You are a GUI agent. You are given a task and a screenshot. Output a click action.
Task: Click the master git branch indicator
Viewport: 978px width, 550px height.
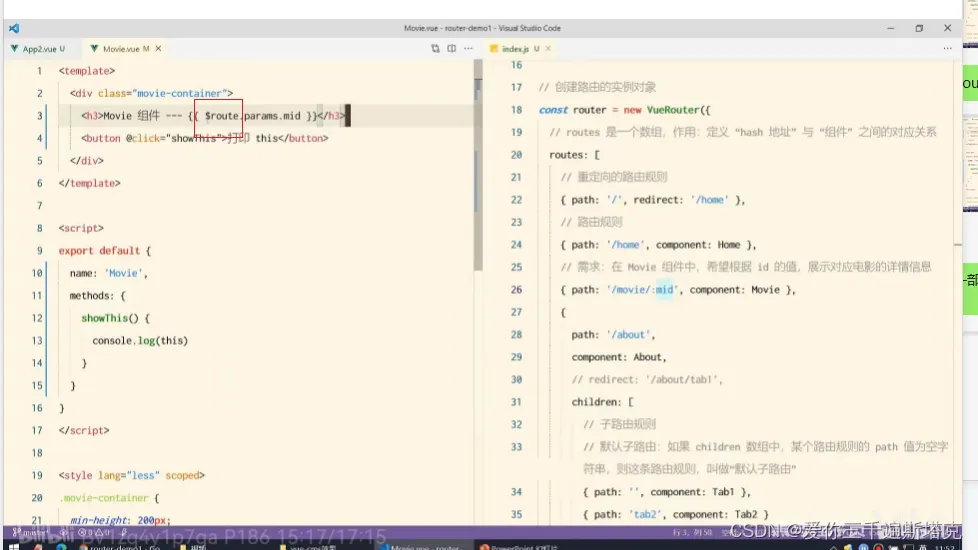29,533
